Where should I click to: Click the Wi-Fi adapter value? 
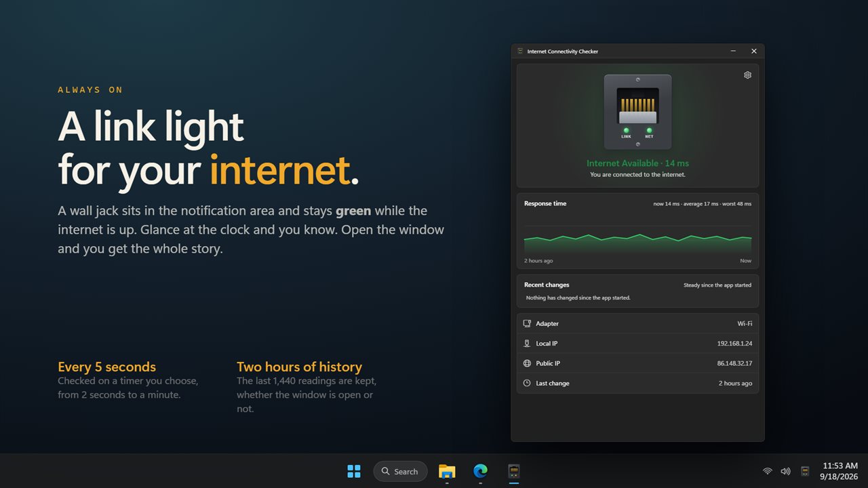[x=745, y=324]
